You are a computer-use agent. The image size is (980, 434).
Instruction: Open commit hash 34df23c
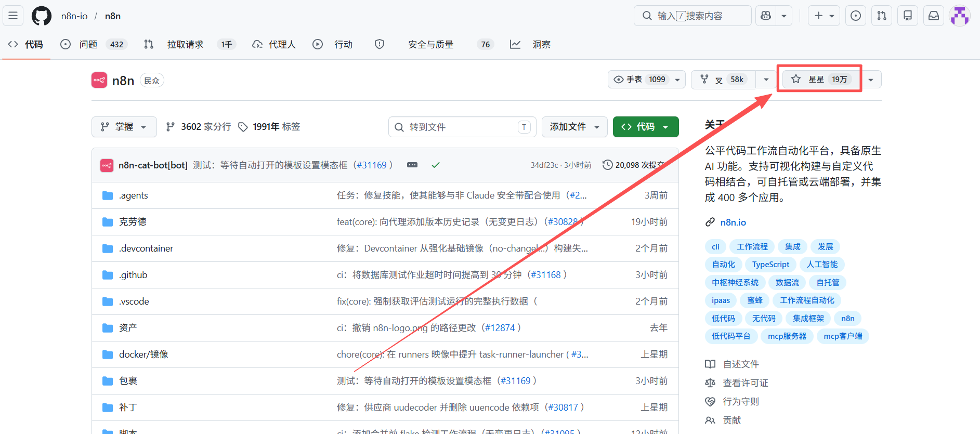point(544,165)
